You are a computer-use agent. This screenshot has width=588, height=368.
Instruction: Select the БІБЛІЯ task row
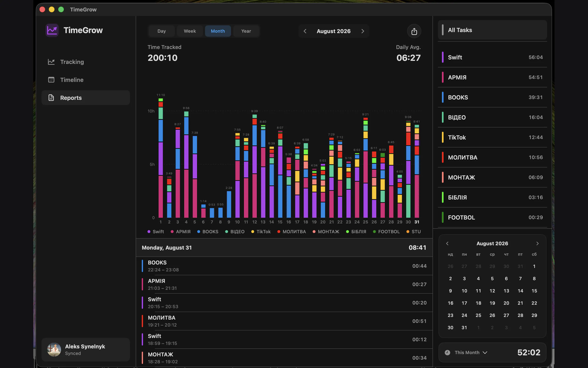[x=492, y=197]
